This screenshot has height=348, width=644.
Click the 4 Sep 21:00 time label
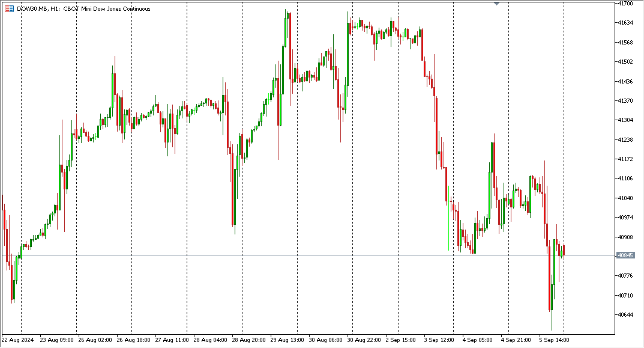(x=516, y=340)
